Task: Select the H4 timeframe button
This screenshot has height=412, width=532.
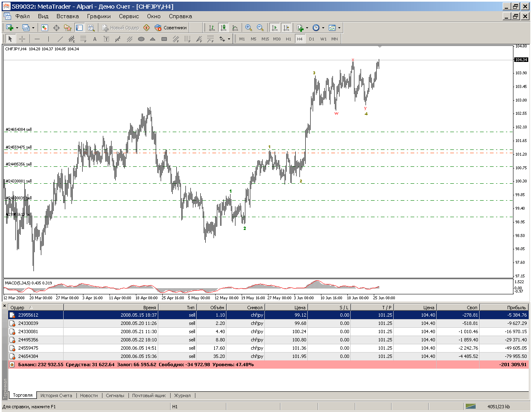Action: (300, 39)
